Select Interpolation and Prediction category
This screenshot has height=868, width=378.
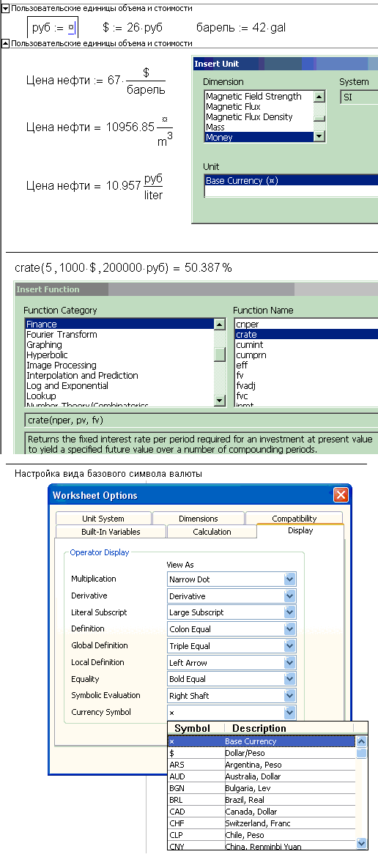pos(119,375)
